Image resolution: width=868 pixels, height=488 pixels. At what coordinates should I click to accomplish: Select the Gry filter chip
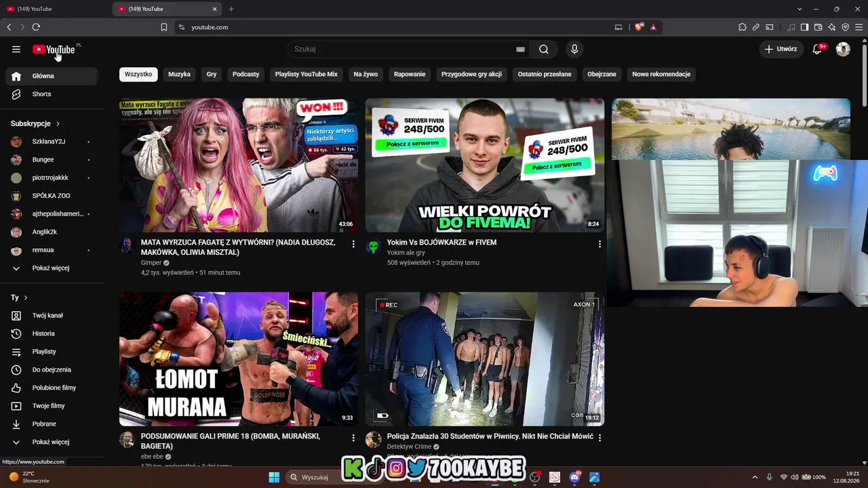pos(212,74)
